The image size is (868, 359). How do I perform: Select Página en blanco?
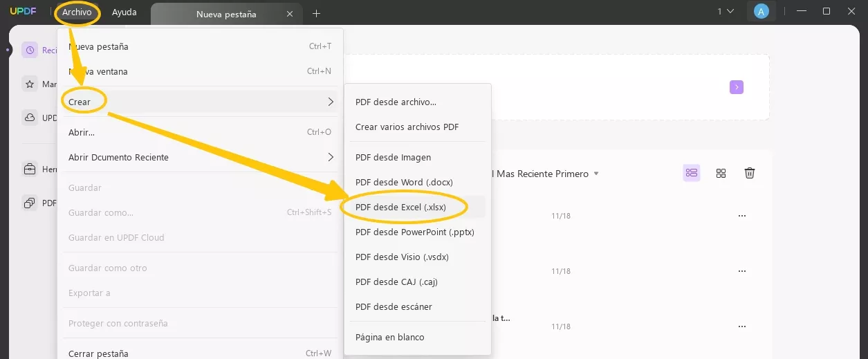coord(417,337)
